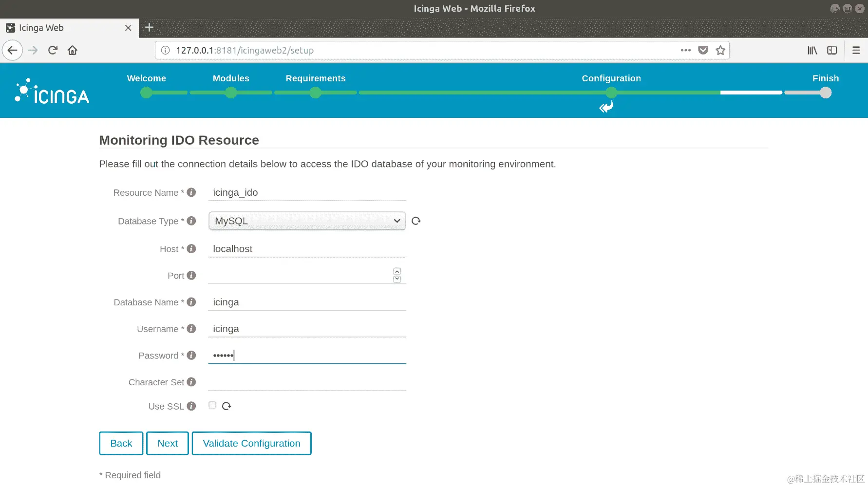Enable the Use SSL checkbox
Viewport: 868px width, 487px height.
[x=212, y=405]
